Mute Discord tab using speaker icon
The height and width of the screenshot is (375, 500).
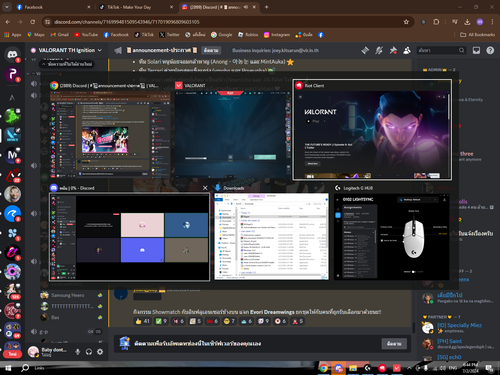246,7
